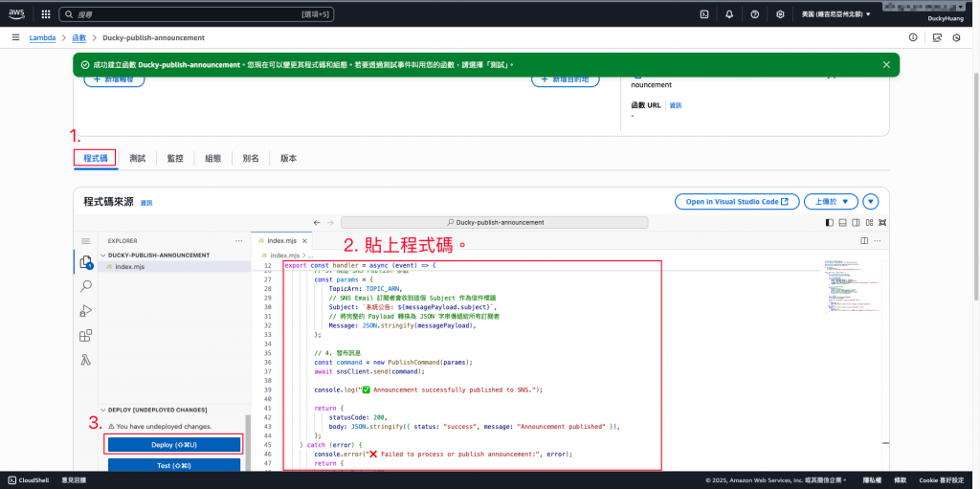
Task: Open the info panel icon in breadcrumb bar
Action: 913,37
